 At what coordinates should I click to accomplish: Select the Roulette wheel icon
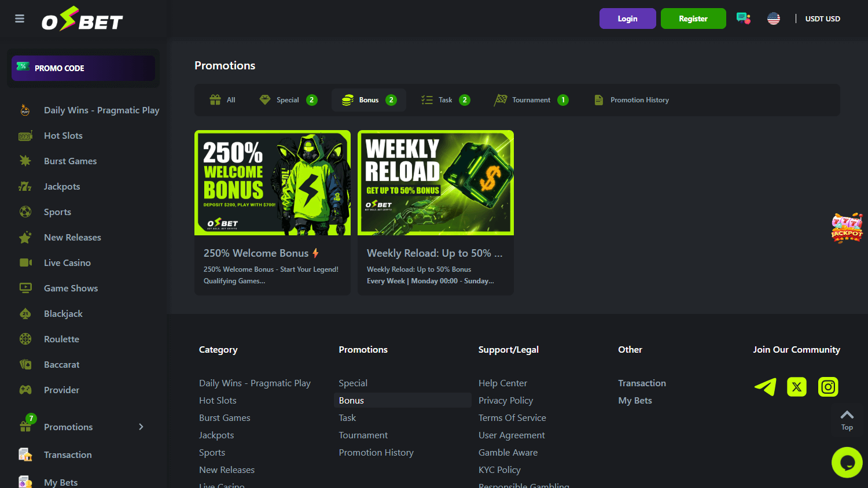25,339
